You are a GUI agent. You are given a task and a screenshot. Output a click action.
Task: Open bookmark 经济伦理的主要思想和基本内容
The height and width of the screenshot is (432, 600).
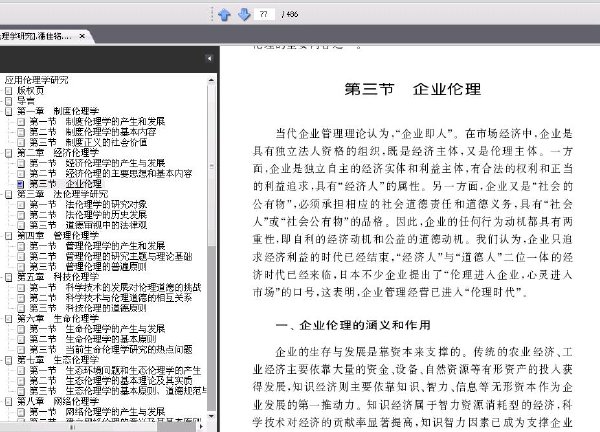pyautogui.click(x=111, y=174)
